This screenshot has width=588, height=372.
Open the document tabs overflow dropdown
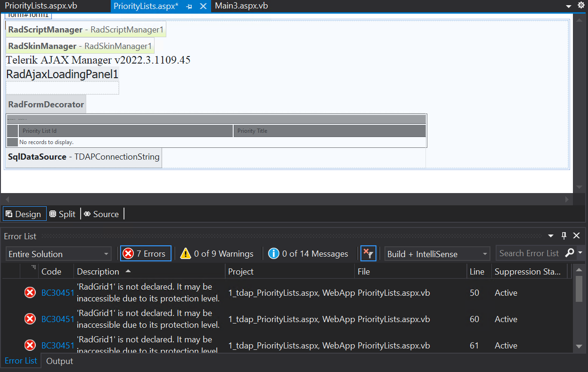coord(568,6)
